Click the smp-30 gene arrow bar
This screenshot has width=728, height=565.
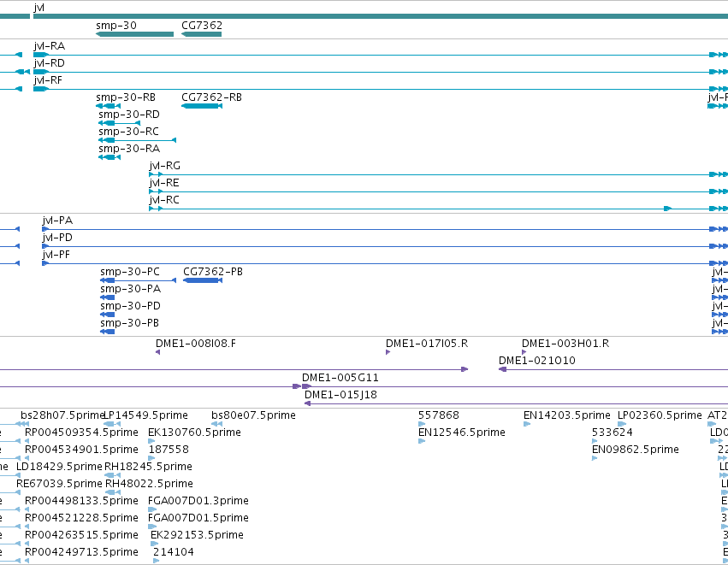tap(134, 34)
